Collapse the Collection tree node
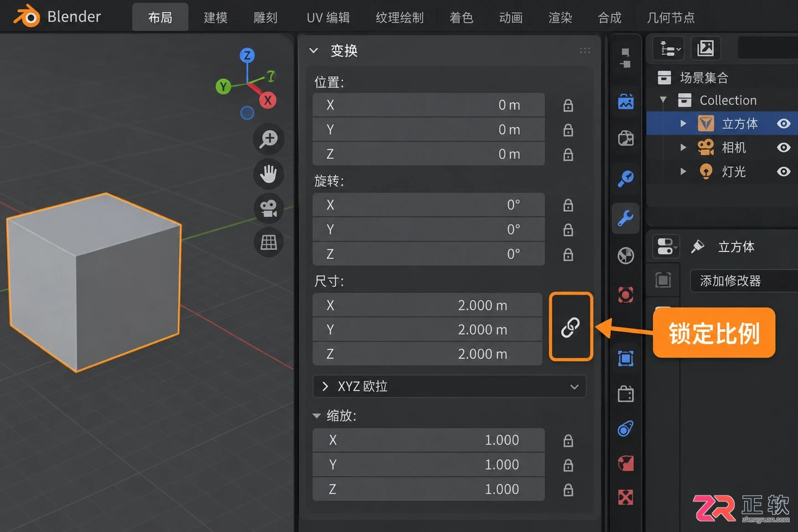 coord(663,100)
